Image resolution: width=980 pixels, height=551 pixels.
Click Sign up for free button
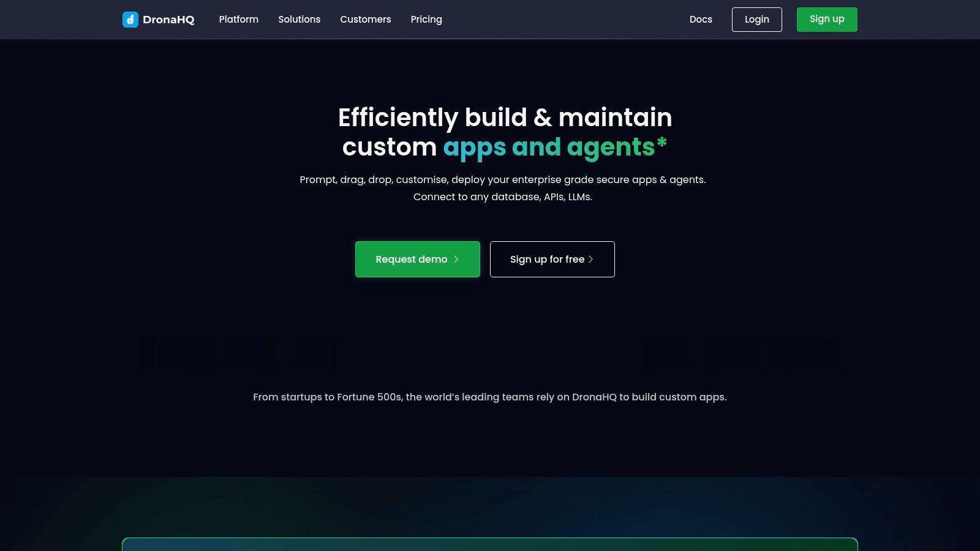pyautogui.click(x=552, y=259)
